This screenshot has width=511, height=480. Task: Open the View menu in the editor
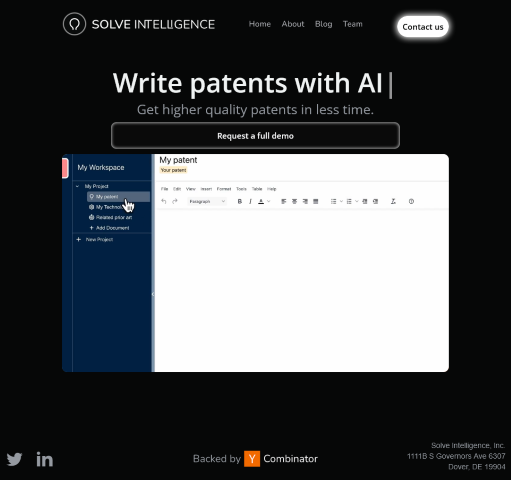191,189
